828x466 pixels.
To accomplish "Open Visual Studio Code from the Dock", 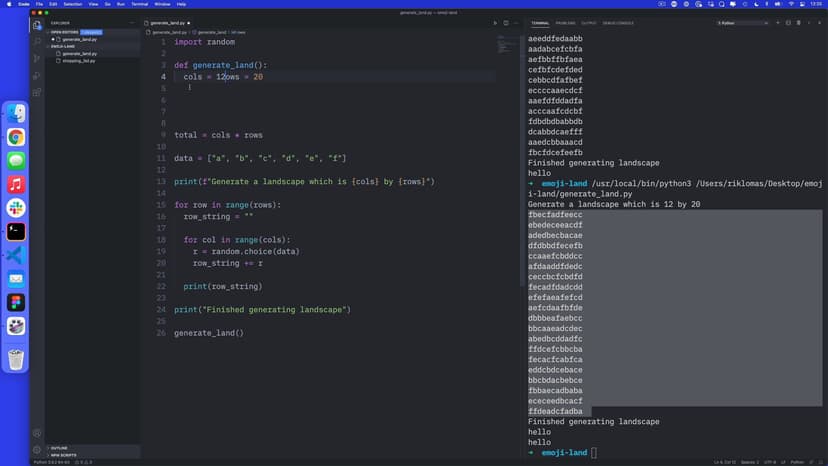I will pos(15,255).
